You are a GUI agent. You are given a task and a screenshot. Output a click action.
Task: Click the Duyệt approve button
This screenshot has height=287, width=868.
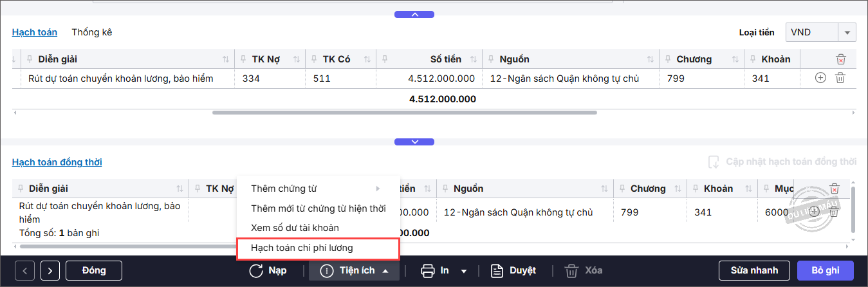(x=513, y=271)
